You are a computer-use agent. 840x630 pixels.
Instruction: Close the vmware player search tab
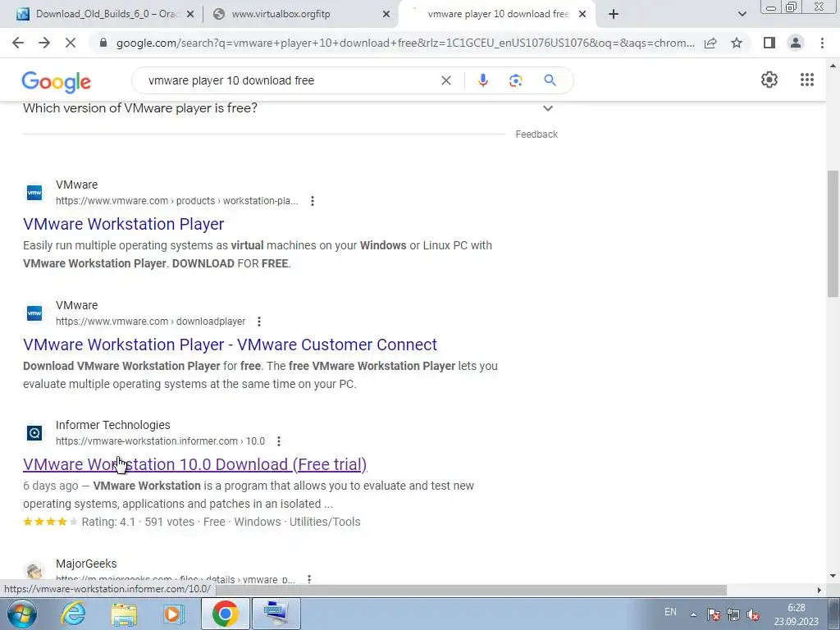[x=582, y=15]
